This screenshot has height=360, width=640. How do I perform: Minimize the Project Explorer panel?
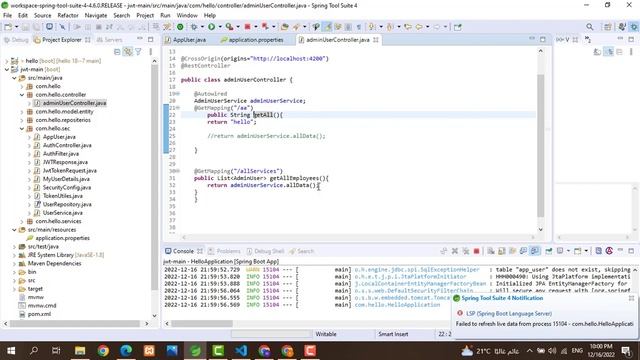pos(140,39)
